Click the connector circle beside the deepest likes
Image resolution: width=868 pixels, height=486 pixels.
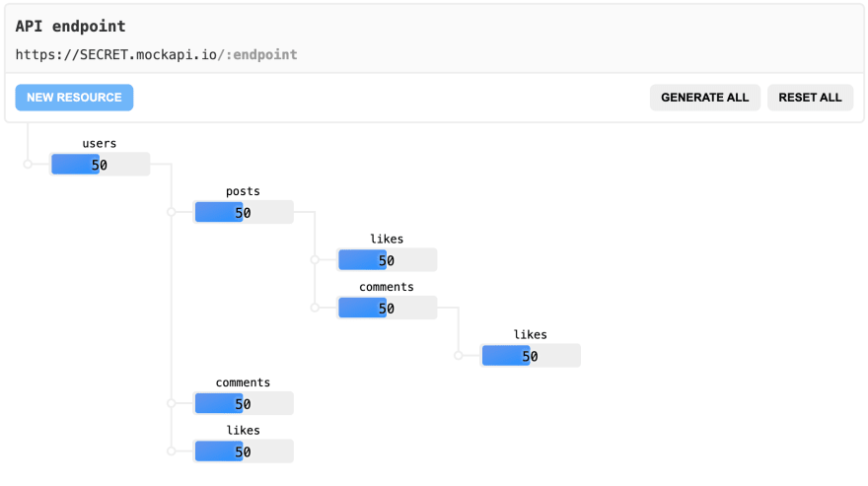(459, 356)
